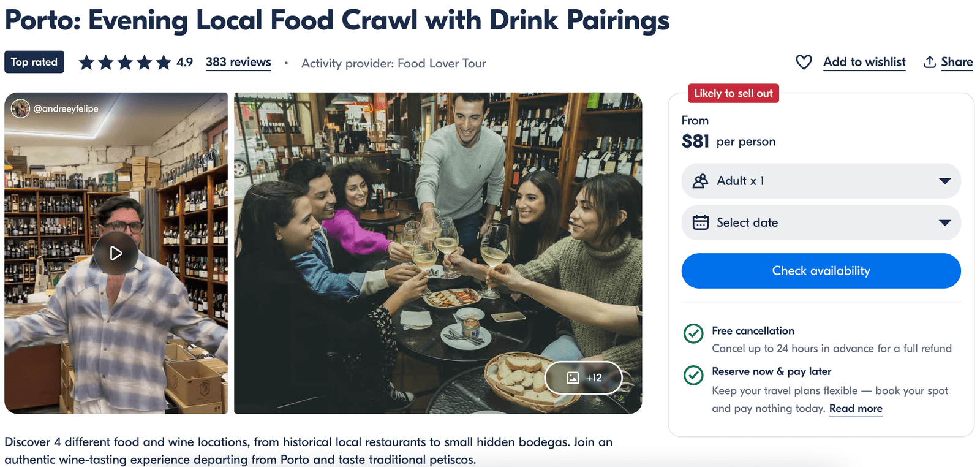Open the 383 reviews link

(238, 62)
